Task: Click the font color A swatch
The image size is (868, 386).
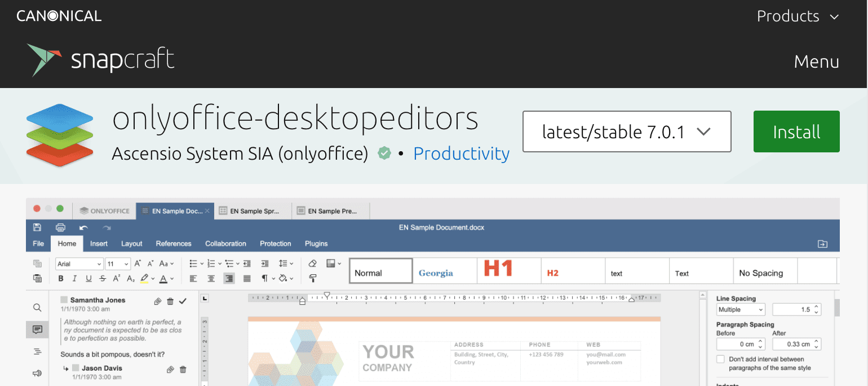Action: click(x=163, y=278)
